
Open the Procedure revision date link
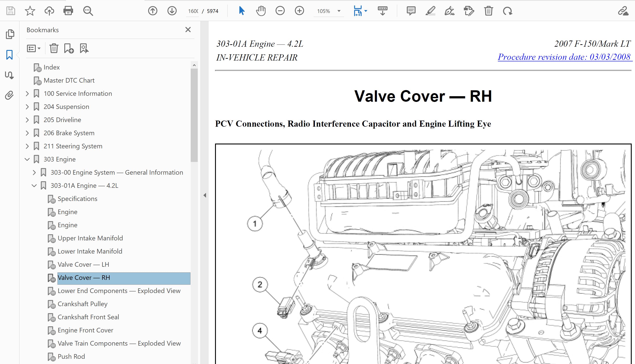tap(564, 57)
